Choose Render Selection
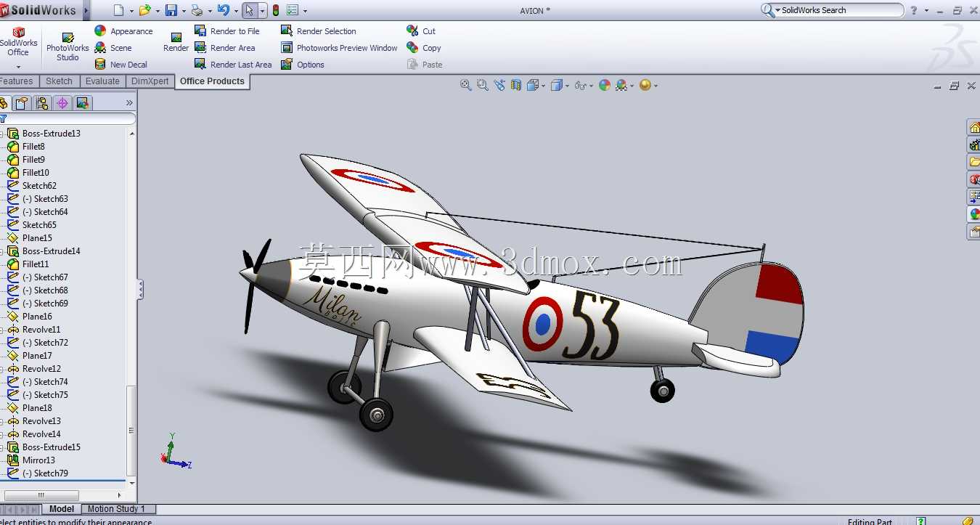Image resolution: width=980 pixels, height=525 pixels. tap(318, 31)
